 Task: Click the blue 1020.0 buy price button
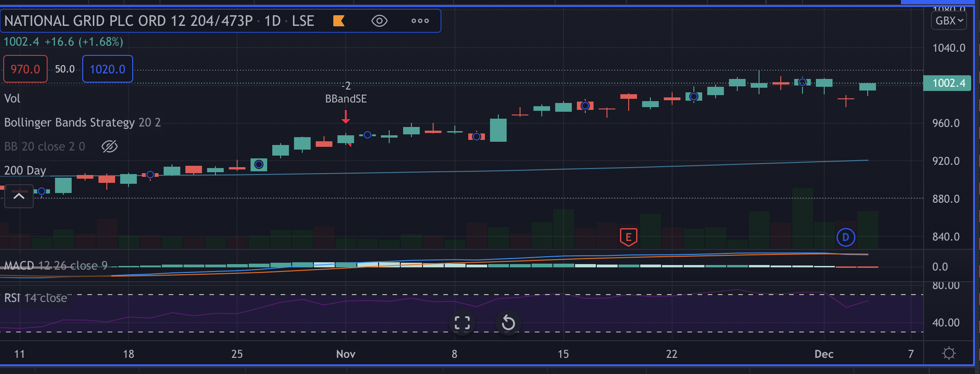point(108,69)
